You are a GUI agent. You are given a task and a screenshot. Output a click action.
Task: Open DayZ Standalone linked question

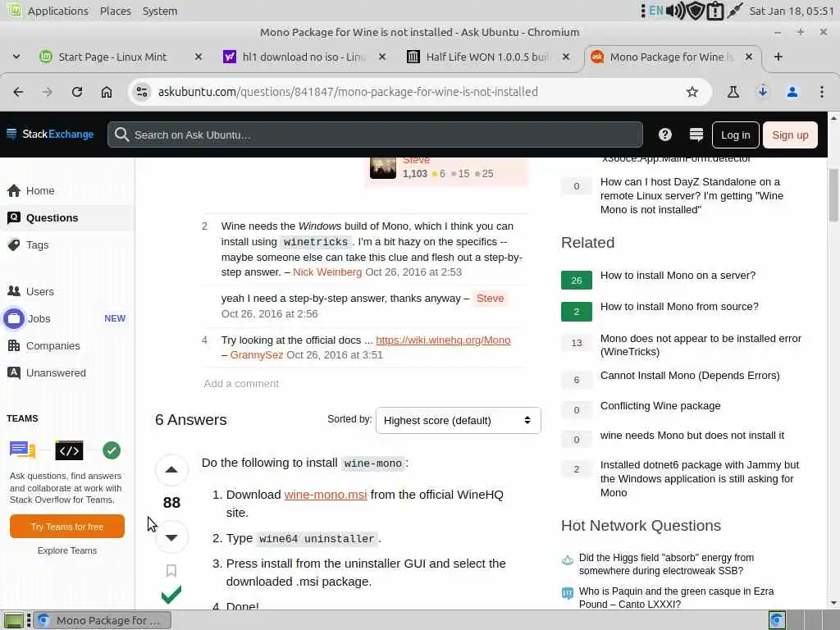pyautogui.click(x=692, y=195)
